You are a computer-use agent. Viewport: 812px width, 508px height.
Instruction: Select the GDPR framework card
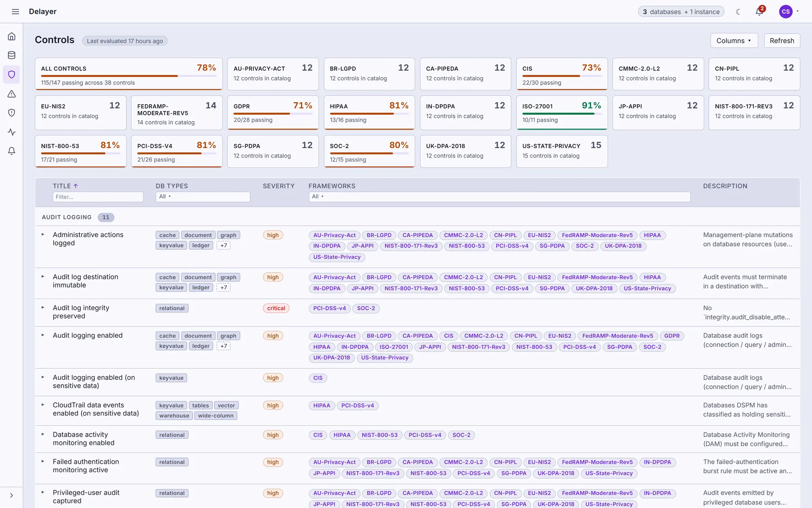point(273,112)
